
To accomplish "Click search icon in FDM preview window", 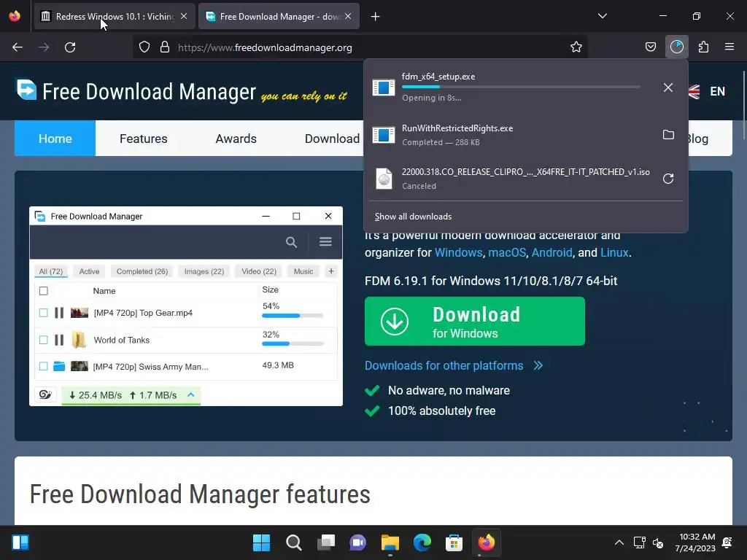I will click(x=291, y=242).
